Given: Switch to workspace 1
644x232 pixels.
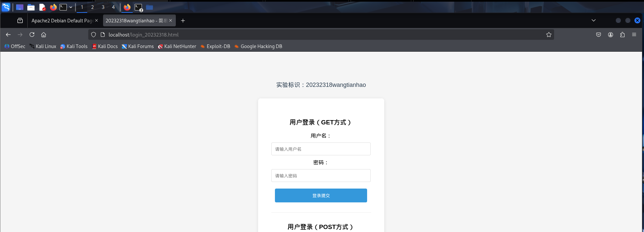Looking at the screenshot, I should [x=82, y=7].
